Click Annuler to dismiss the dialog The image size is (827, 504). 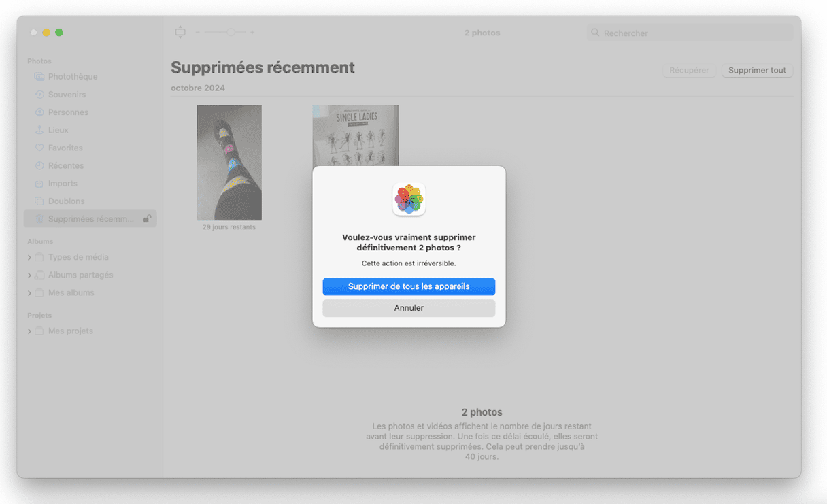[x=409, y=308]
